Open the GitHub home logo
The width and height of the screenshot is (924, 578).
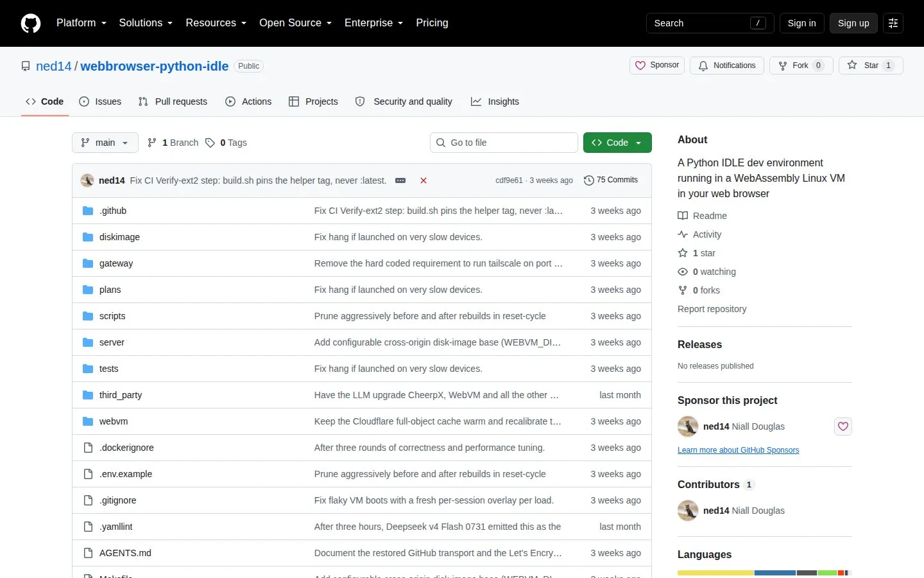[31, 23]
